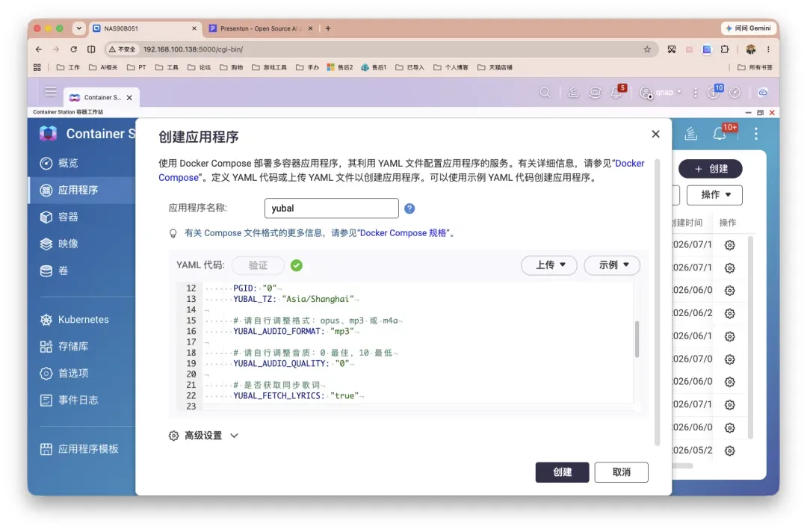Click the 应用程序模板 templates icon
Image resolution: width=807 pixels, height=532 pixels.
(x=46, y=448)
